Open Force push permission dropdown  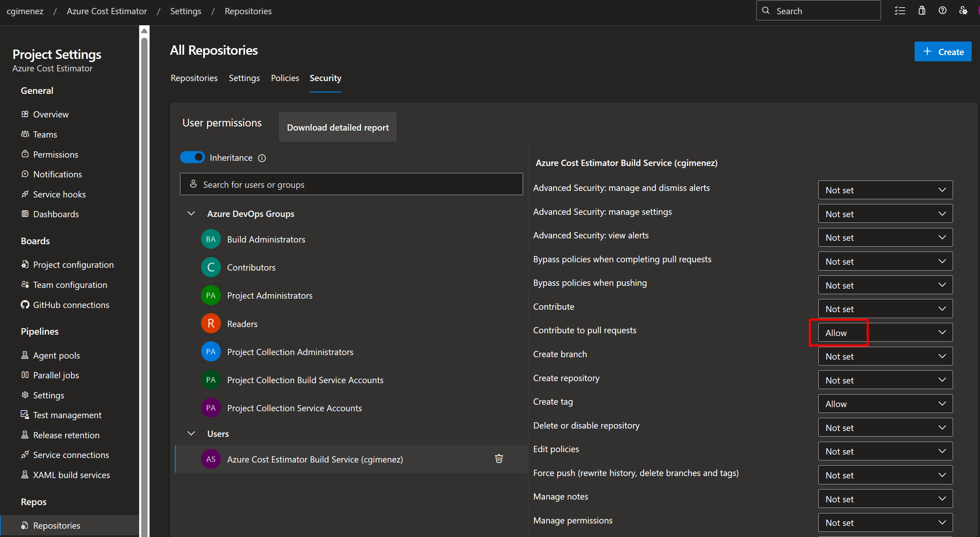point(885,475)
